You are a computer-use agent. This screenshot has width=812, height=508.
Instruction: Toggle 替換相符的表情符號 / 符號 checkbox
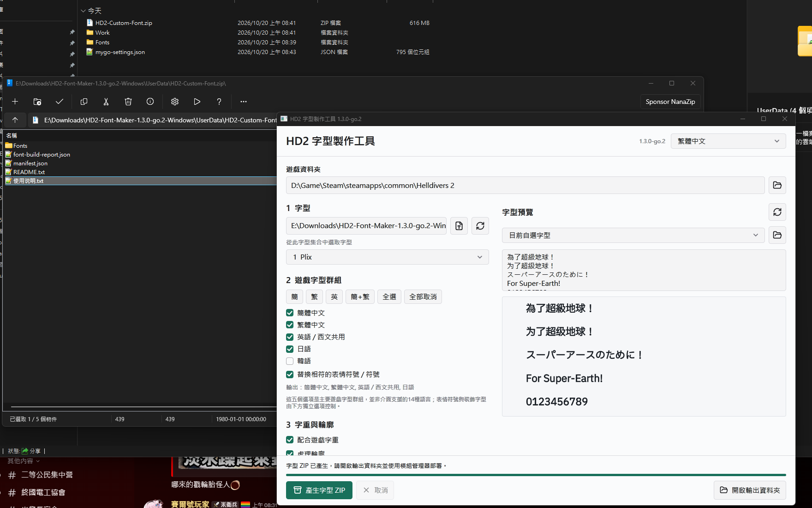[290, 374]
